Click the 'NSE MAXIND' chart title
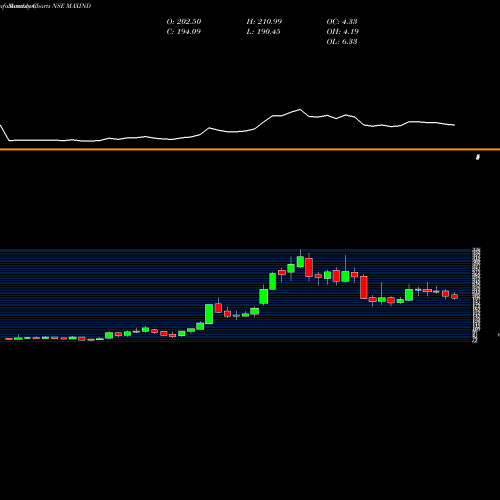The height and width of the screenshot is (500, 500). pos(71,6)
